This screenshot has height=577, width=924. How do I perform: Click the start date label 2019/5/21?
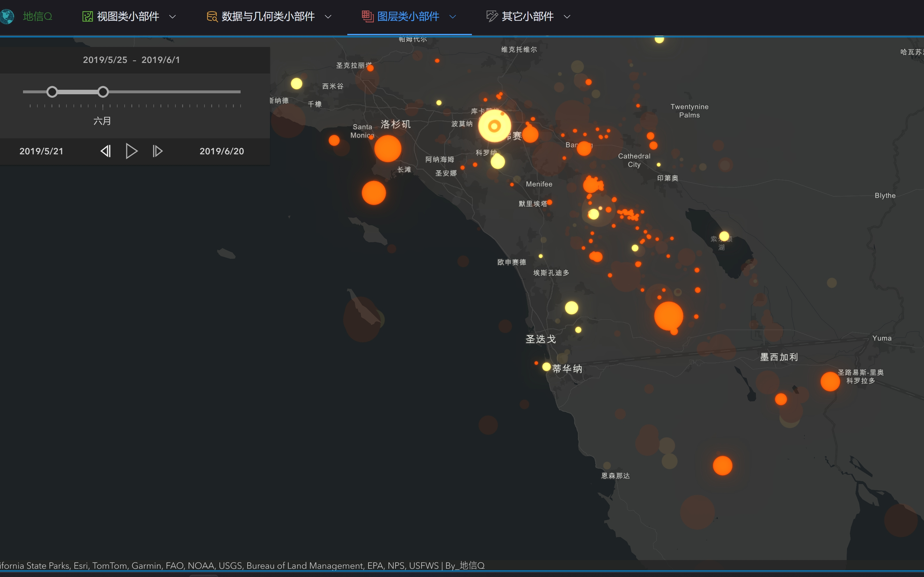click(41, 151)
